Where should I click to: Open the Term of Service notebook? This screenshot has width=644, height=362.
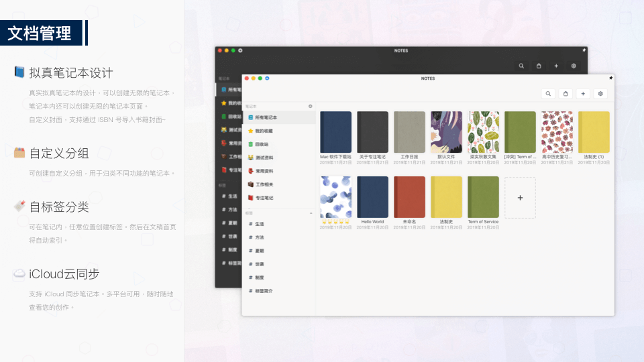point(483,197)
